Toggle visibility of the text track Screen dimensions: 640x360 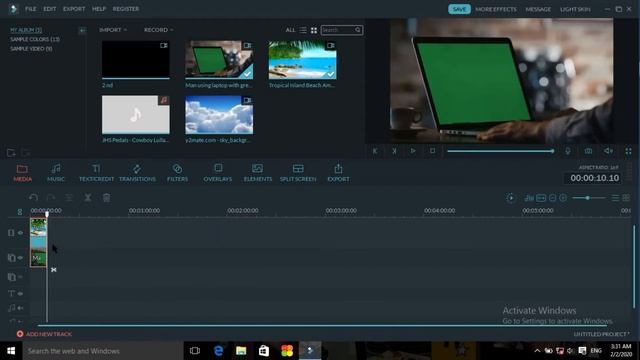(20, 293)
